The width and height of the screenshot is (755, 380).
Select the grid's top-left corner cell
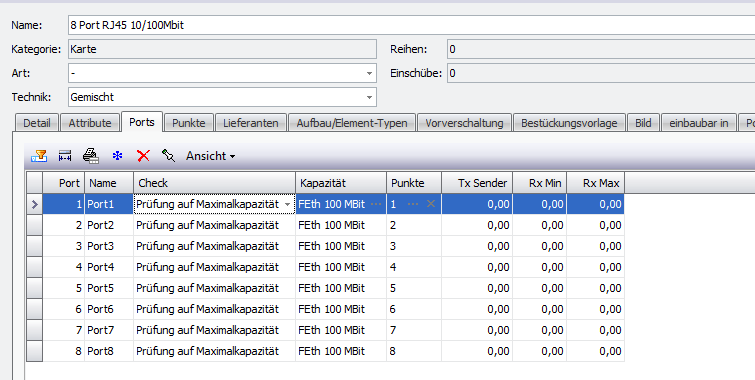[35, 183]
